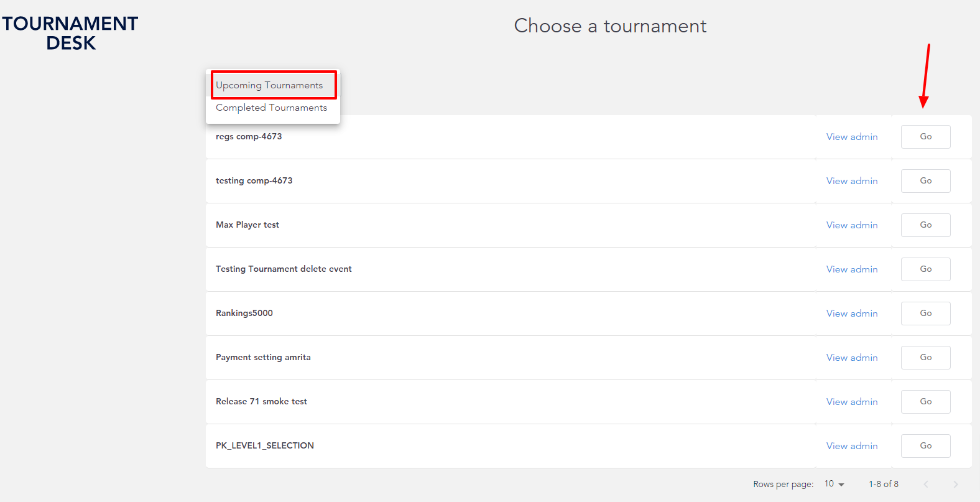The height and width of the screenshot is (502, 980).
Task: Click Go for Rankings5000 tournament
Action: (x=926, y=314)
